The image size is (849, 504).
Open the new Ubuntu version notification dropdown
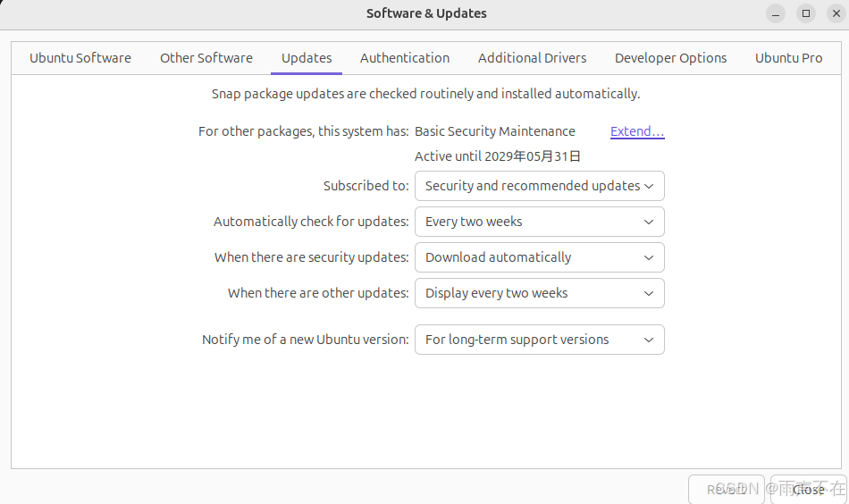point(539,340)
